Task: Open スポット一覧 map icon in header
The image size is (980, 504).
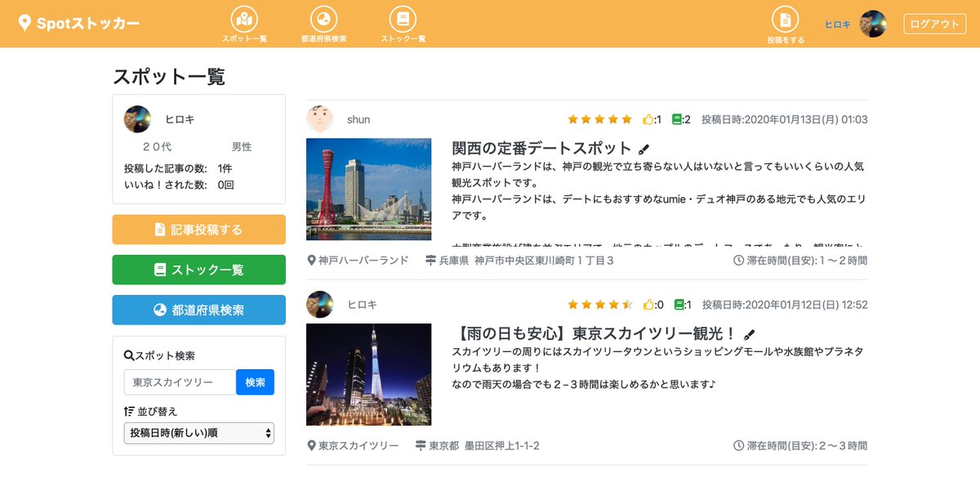Action: click(244, 19)
